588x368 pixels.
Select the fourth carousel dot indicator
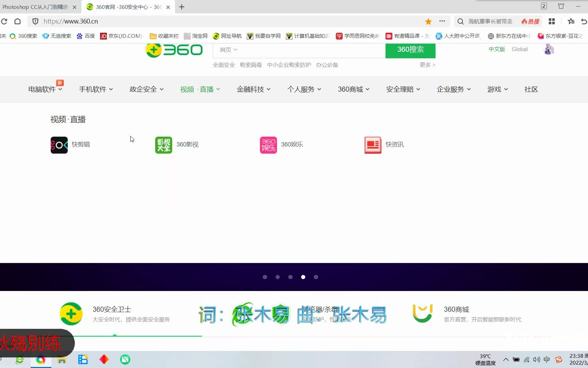point(303,277)
